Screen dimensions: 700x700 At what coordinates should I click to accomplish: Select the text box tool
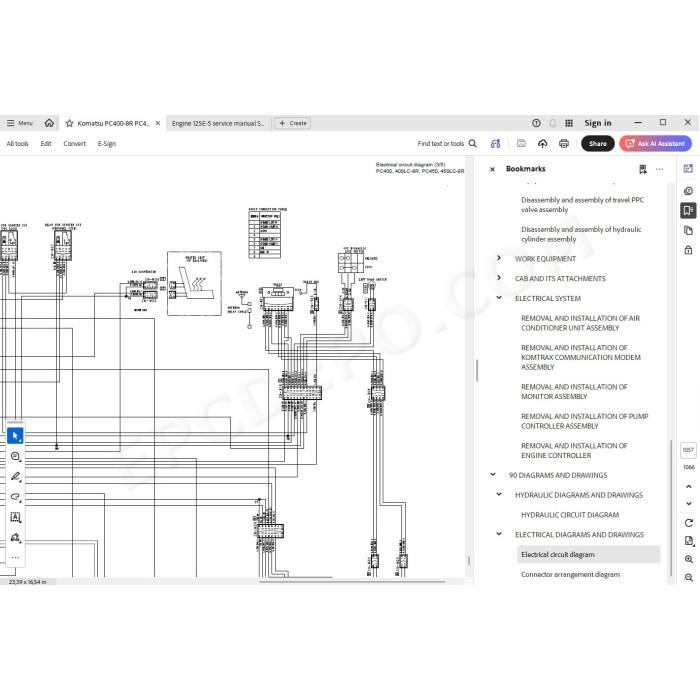pyautogui.click(x=15, y=517)
